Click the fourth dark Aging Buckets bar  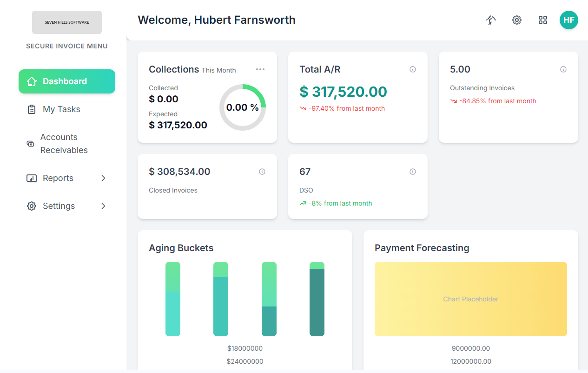317,299
